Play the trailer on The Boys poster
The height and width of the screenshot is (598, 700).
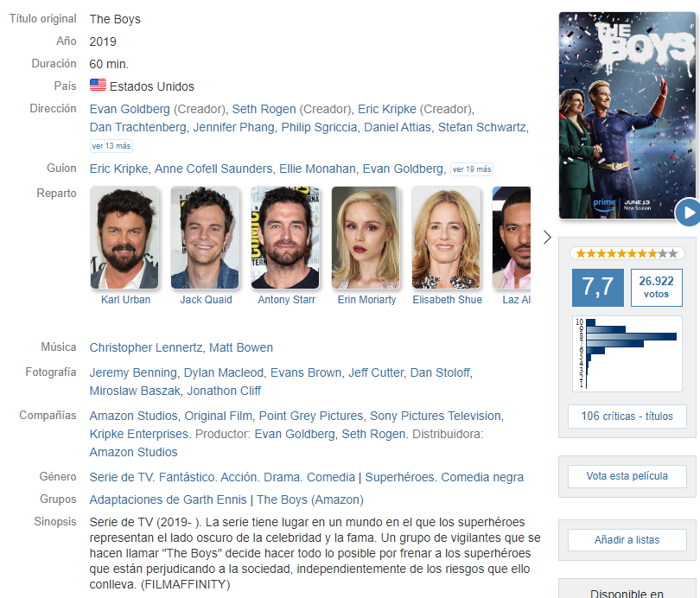coord(688,213)
